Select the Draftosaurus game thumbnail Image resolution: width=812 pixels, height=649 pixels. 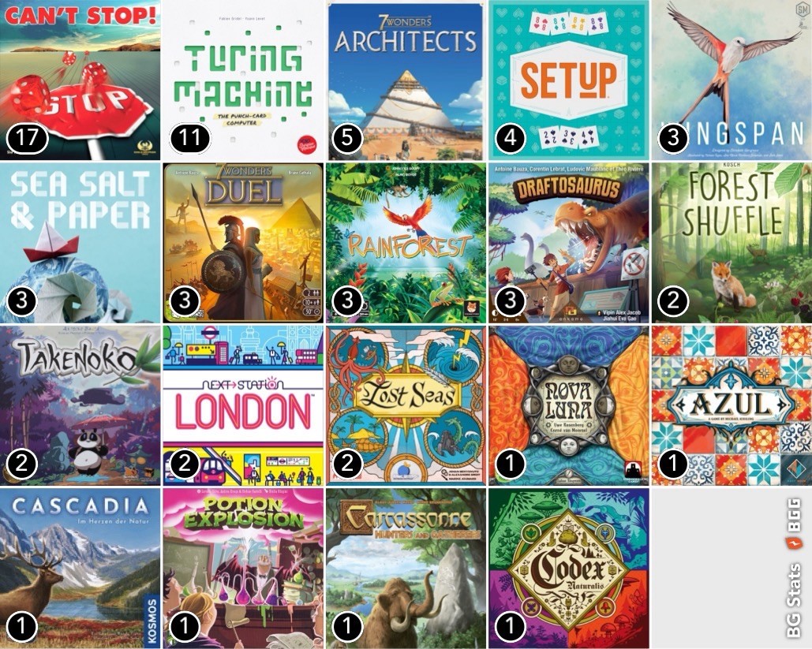coord(569,243)
